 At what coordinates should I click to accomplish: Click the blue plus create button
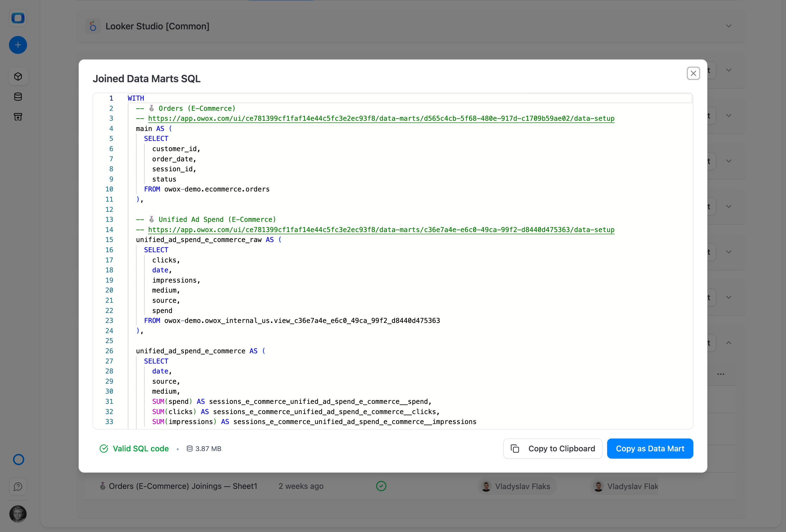(18, 45)
